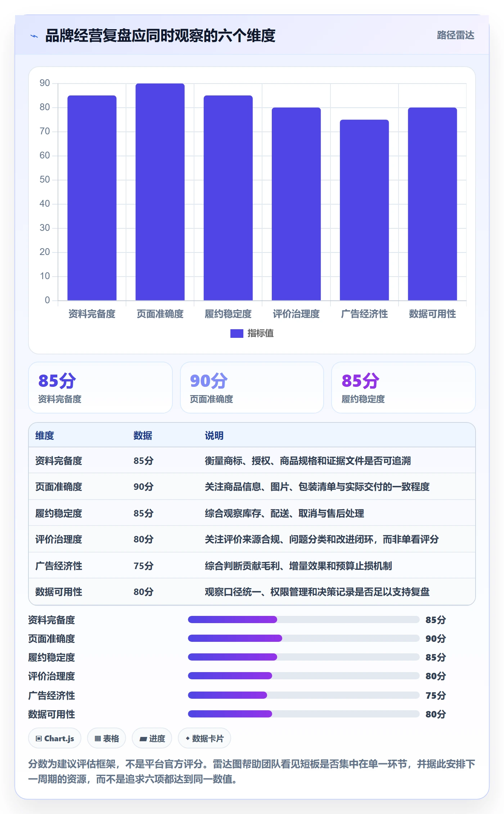This screenshot has width=504, height=814.
Task: Click the 广告经济性 label in progress list
Action: click(x=51, y=696)
